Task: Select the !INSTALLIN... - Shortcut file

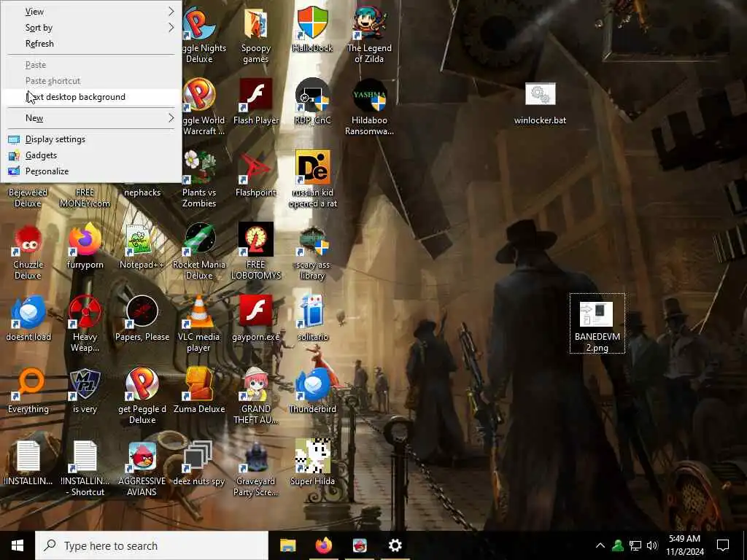Action: [85, 456]
